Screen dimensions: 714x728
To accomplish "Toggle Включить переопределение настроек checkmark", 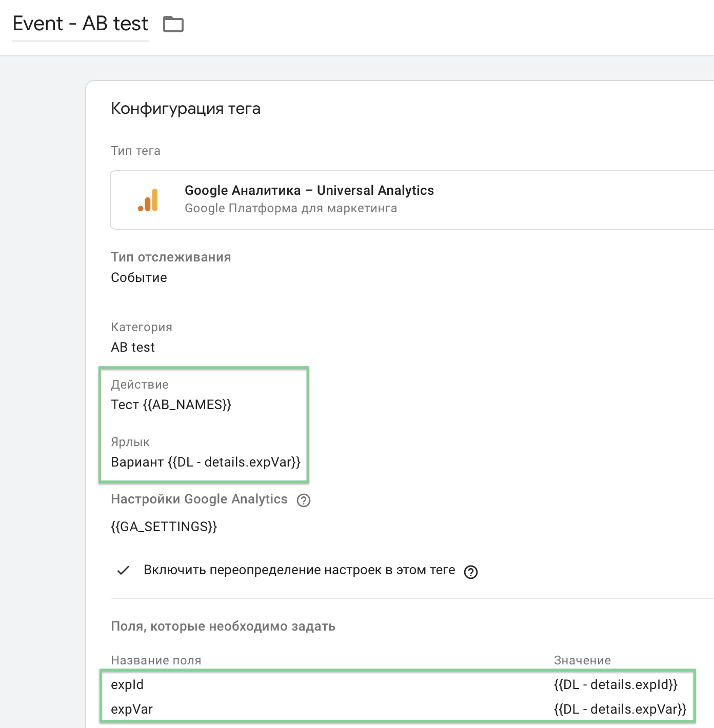I will coord(123,570).
